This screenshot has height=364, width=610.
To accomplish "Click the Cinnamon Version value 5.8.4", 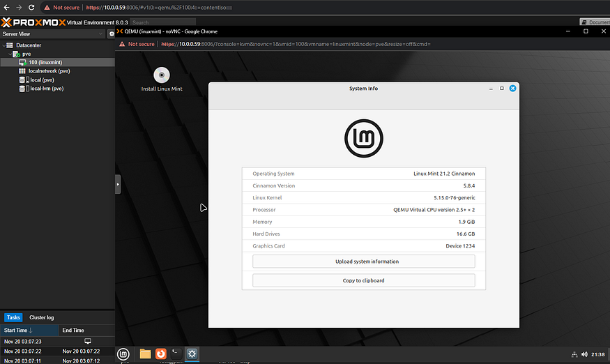I will point(468,185).
